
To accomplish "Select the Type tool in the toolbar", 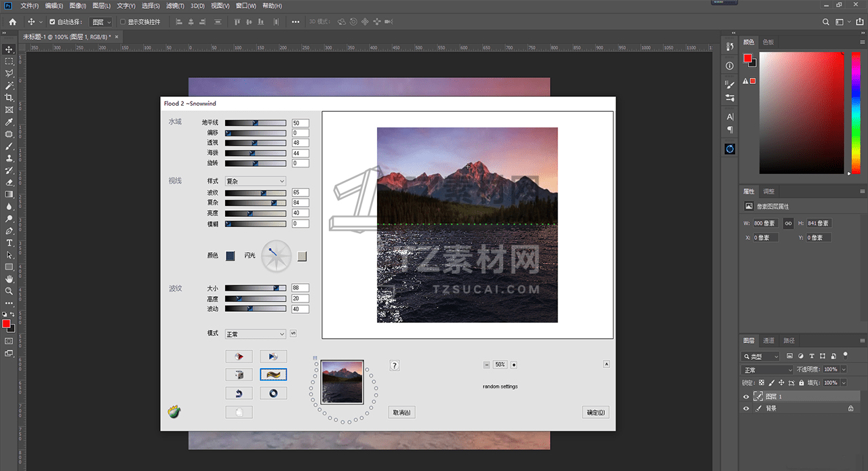I will click(9, 243).
